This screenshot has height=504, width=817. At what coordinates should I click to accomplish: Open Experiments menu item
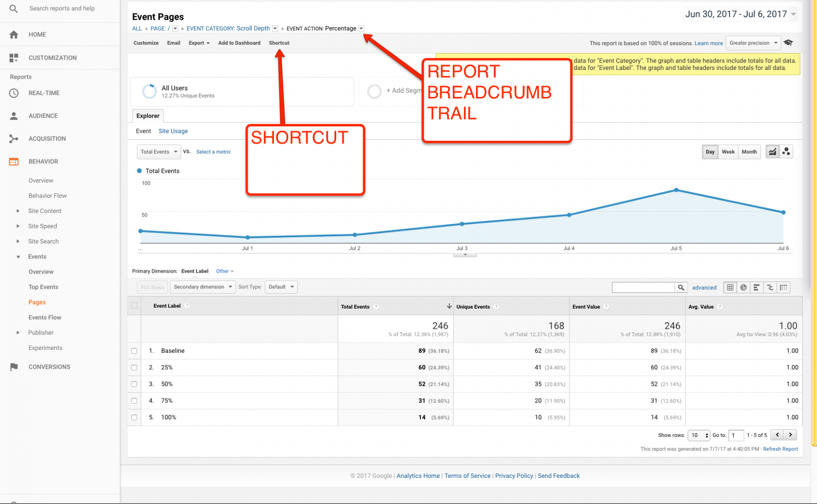tap(45, 348)
